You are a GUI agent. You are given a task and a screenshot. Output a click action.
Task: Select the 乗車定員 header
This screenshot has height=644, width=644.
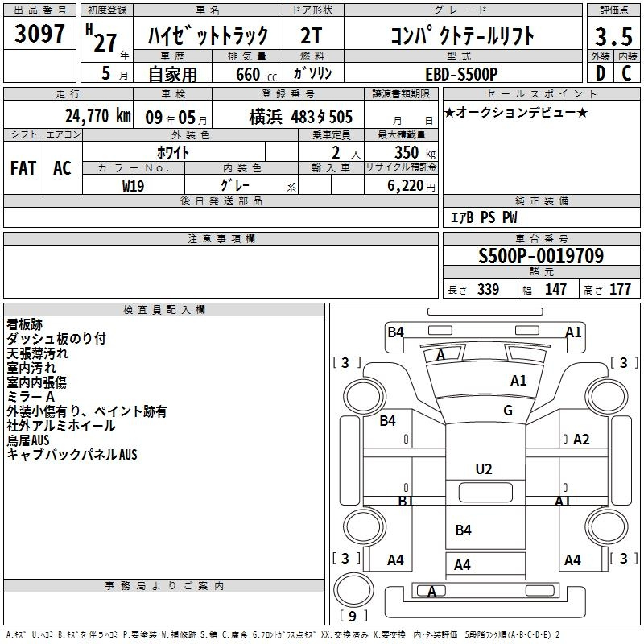tap(331, 134)
